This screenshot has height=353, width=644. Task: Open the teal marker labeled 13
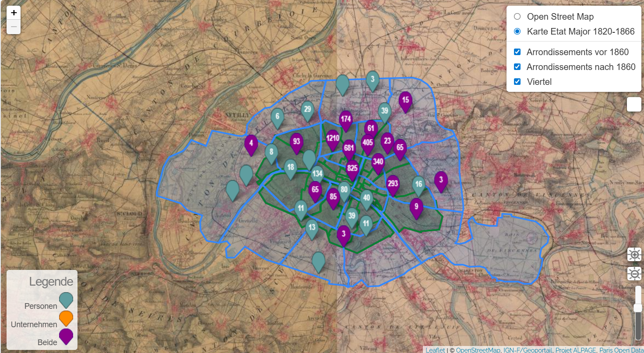click(312, 229)
